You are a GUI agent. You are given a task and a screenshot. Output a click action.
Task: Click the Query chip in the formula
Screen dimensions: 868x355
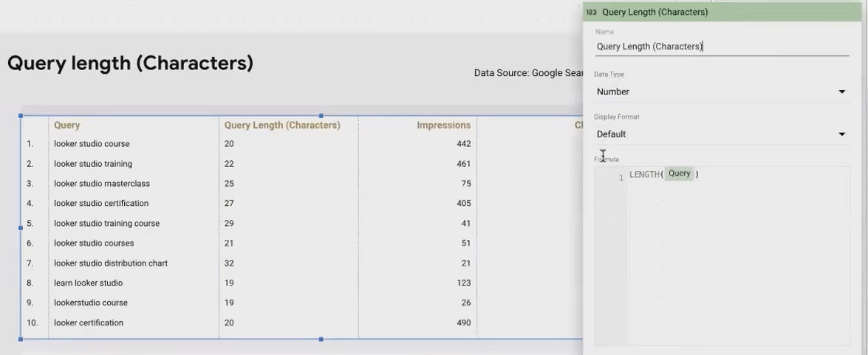tap(679, 173)
